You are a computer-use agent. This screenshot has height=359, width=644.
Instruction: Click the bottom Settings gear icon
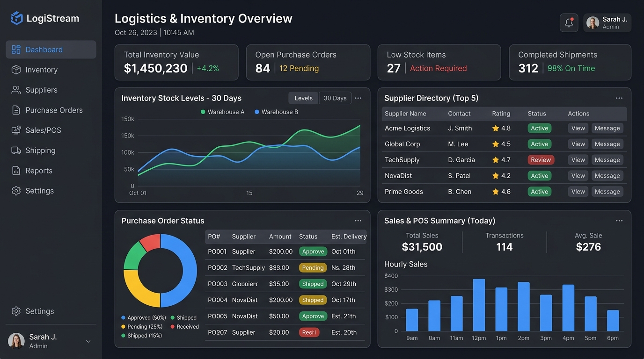click(x=16, y=311)
